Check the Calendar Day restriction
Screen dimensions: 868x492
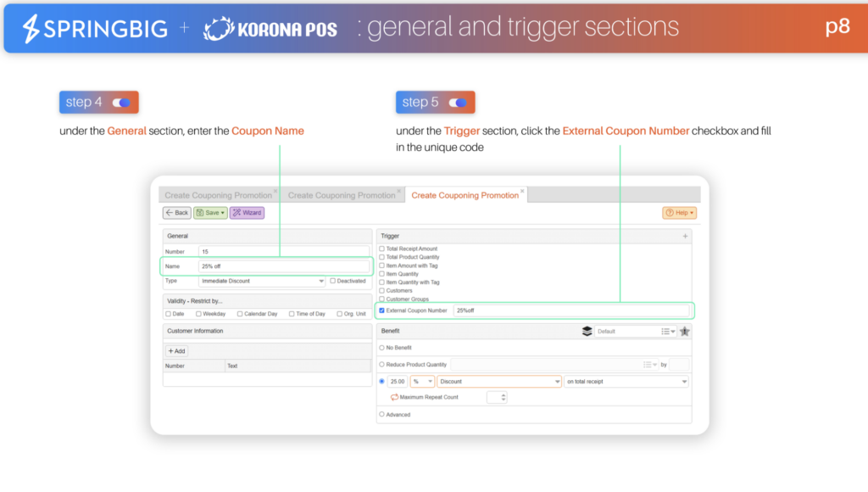(240, 314)
